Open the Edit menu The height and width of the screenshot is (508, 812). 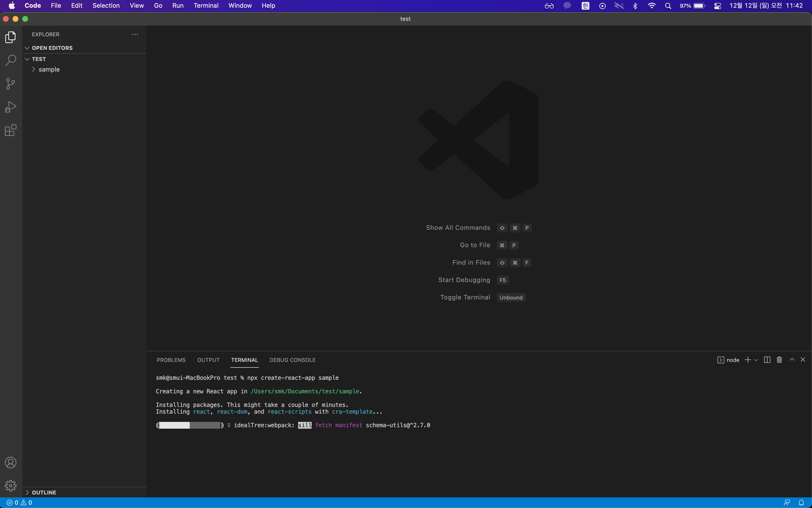(x=77, y=6)
